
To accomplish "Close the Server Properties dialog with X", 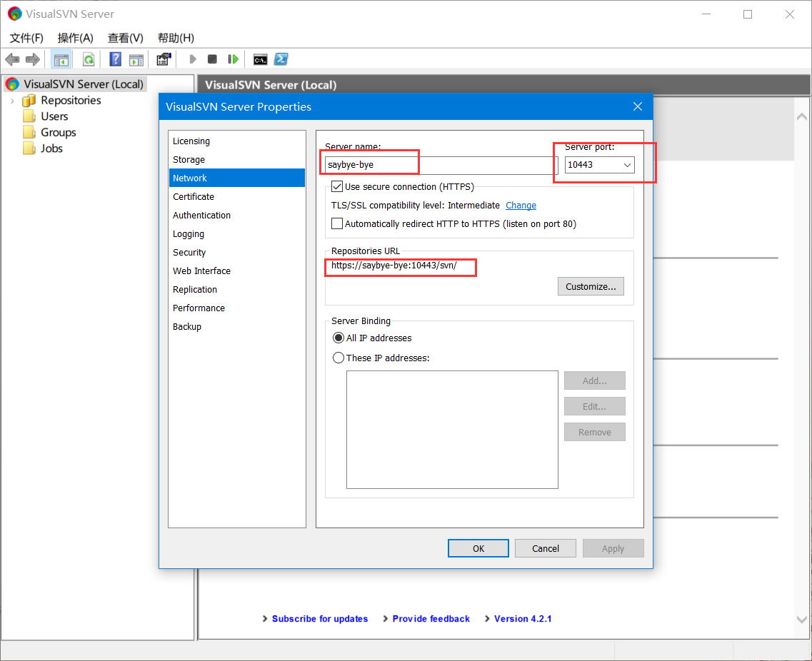I will click(638, 106).
